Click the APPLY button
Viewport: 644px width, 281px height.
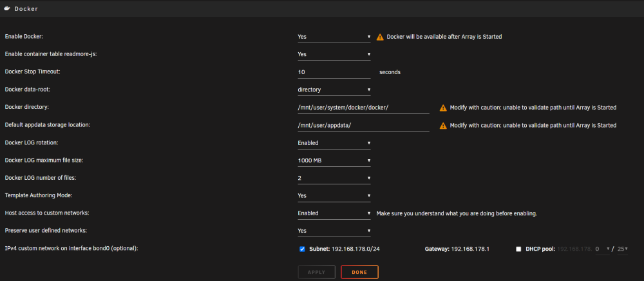point(317,273)
